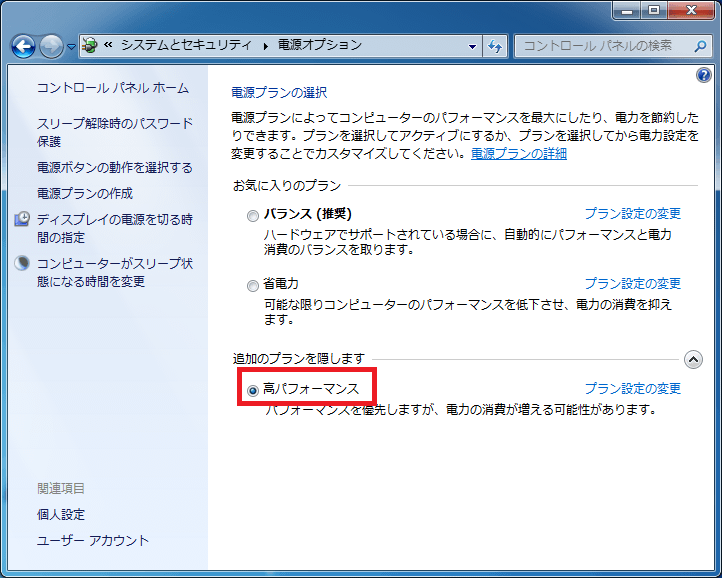The width and height of the screenshot is (722, 578).
Task: Click the display power-off clock icon in sidebar
Action: point(22,220)
